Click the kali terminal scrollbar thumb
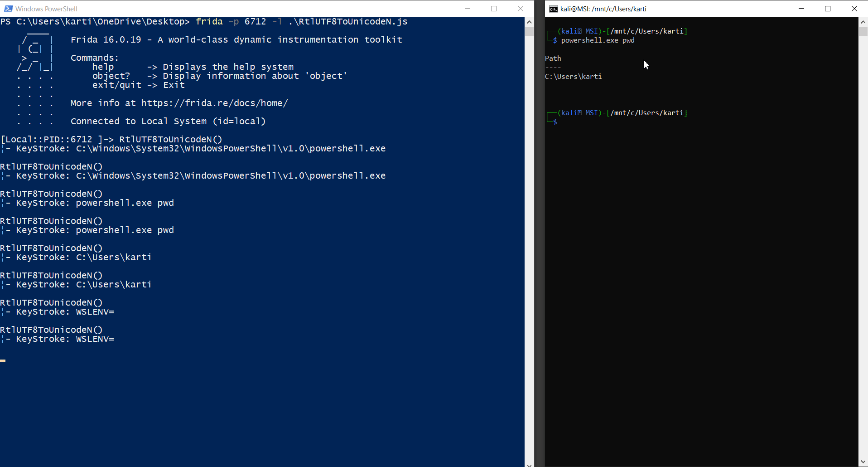The image size is (868, 467). pyautogui.click(x=863, y=32)
